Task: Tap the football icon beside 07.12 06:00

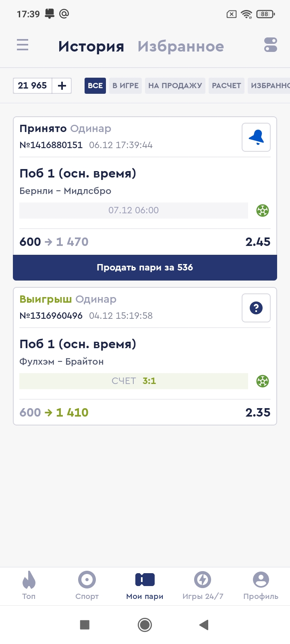Action: click(x=263, y=211)
